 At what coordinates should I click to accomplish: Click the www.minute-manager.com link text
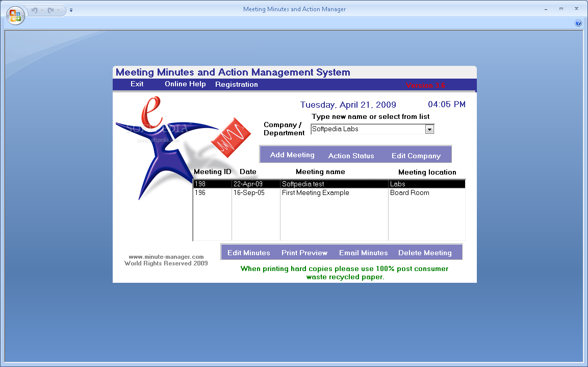pyautogui.click(x=166, y=257)
